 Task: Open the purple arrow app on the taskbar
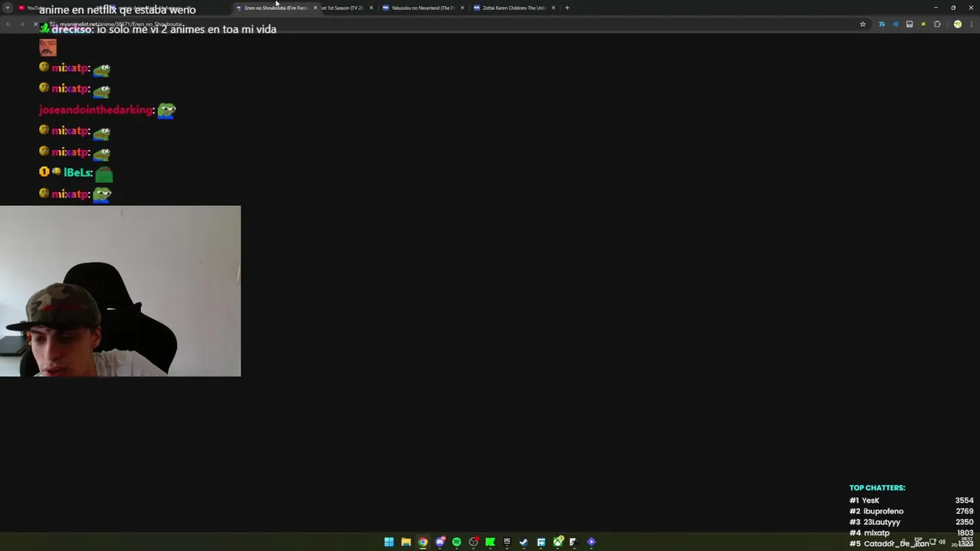[x=591, y=542]
